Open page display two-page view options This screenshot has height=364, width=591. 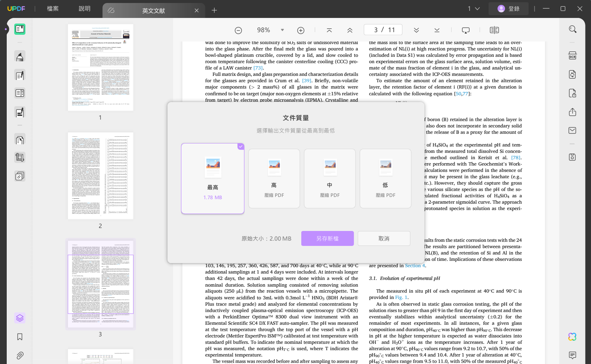tap(494, 30)
